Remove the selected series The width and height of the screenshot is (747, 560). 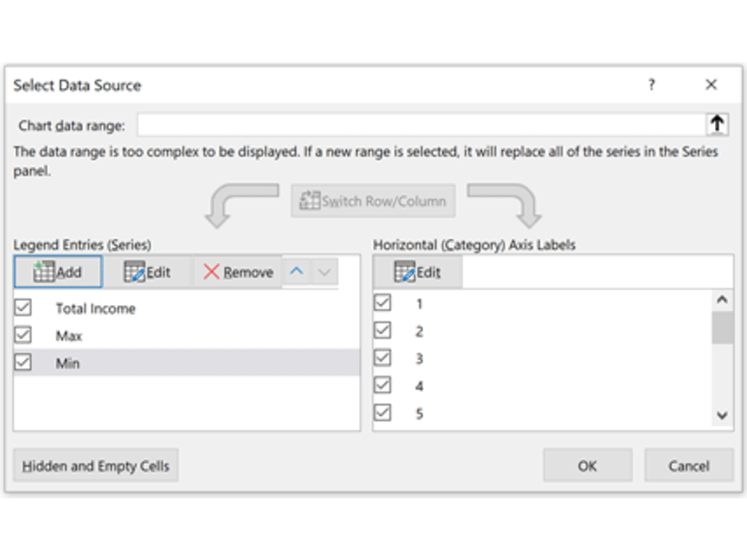click(238, 272)
